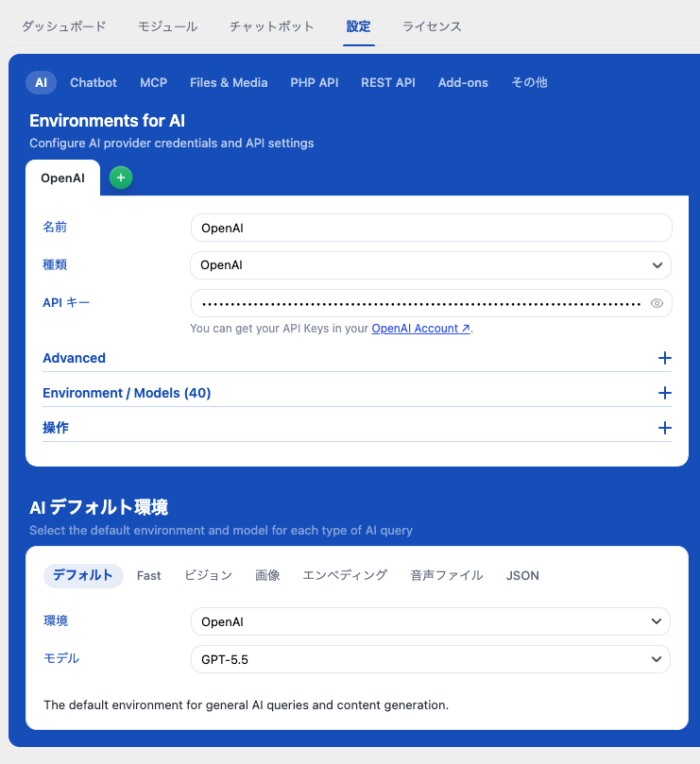700x764 pixels.
Task: Open the モデル GPT-5.5 dropdown
Action: coord(431,659)
